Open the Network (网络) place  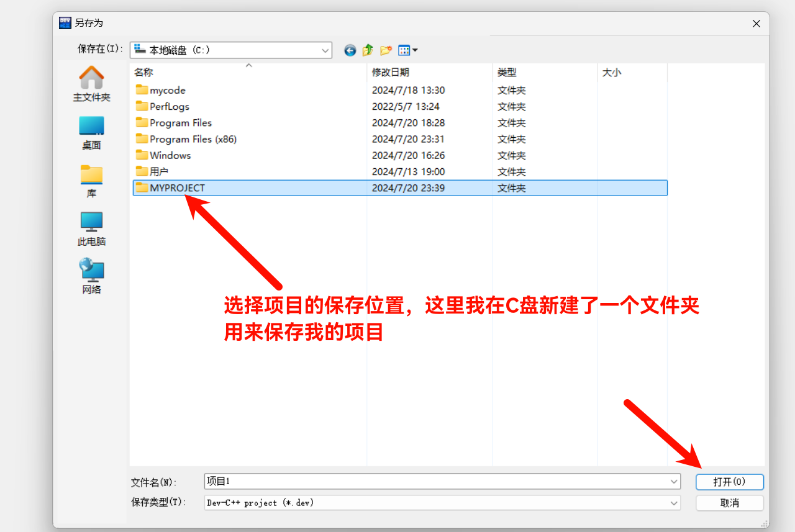pyautogui.click(x=91, y=277)
